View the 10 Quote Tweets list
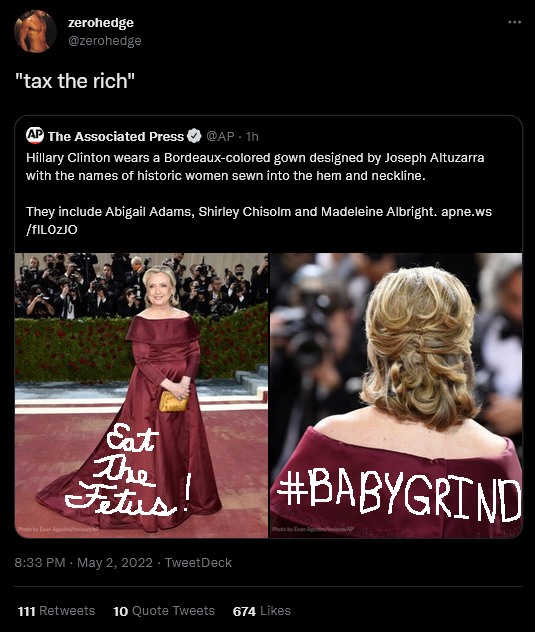Viewport: 535px width, 632px height. coord(164,611)
